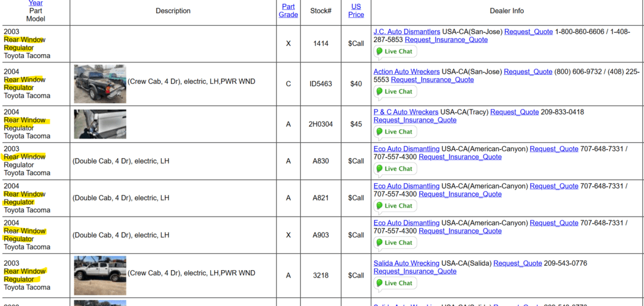Select '(Crew Cab, 4 Dr), electric, LH,PWR WND' for ID5463
The width and height of the screenshot is (644, 306).
[191, 82]
